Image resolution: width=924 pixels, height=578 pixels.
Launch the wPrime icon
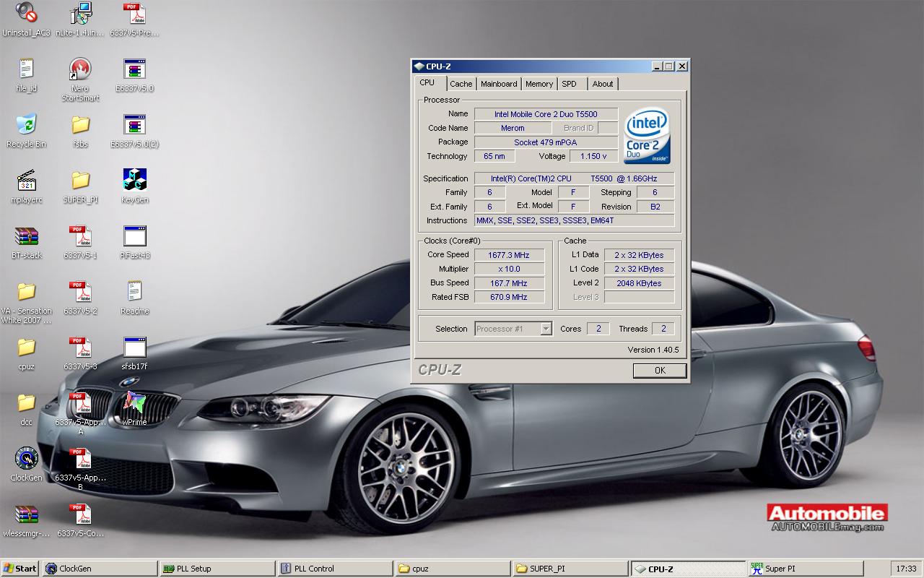[x=135, y=402]
